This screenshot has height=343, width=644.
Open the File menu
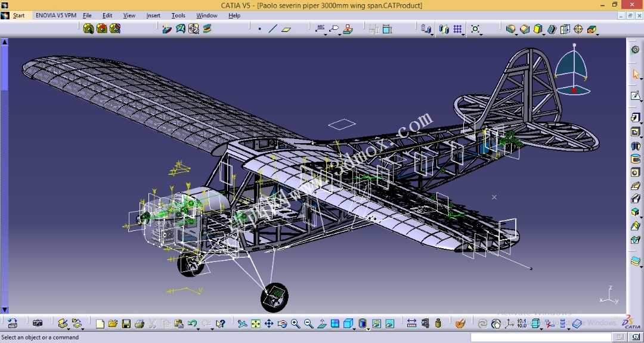click(x=87, y=16)
